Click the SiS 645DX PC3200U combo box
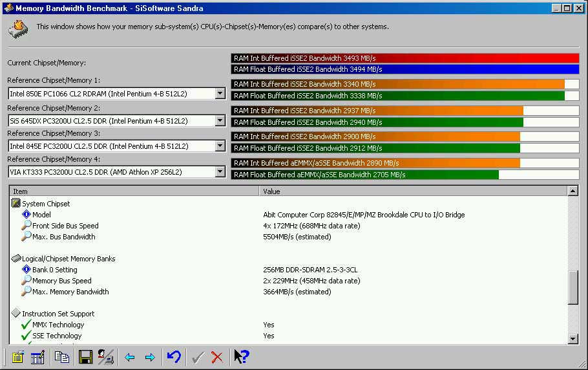This screenshot has width=588, height=370. coord(116,120)
